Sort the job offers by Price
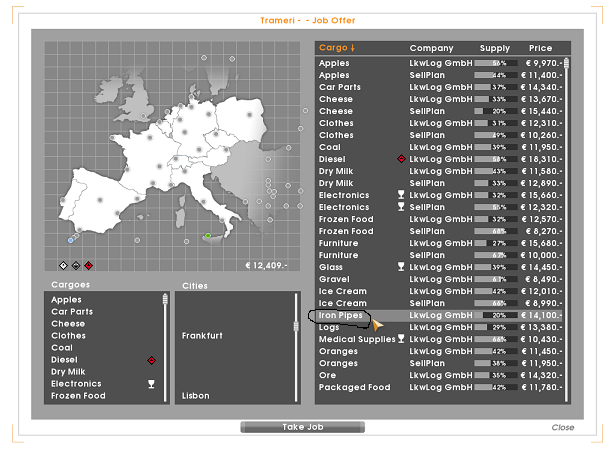Screen dimensions: 615x461 point(540,48)
